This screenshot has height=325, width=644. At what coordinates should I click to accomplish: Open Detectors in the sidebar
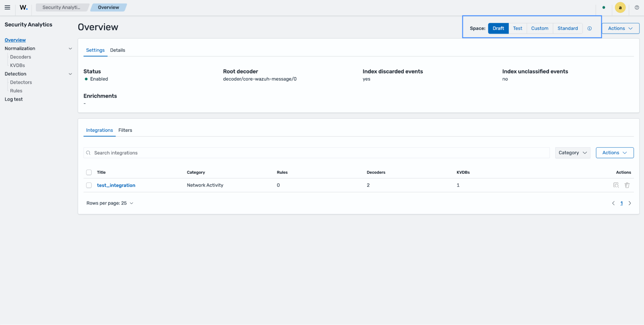pos(21,83)
